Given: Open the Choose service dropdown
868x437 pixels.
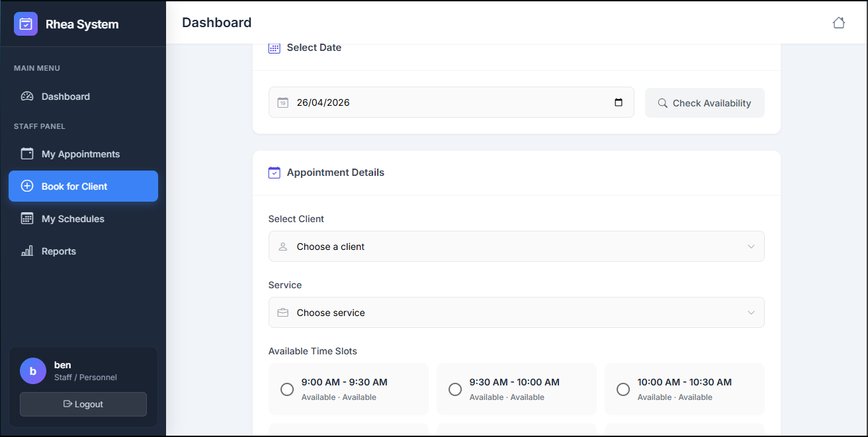Looking at the screenshot, I should 516,312.
